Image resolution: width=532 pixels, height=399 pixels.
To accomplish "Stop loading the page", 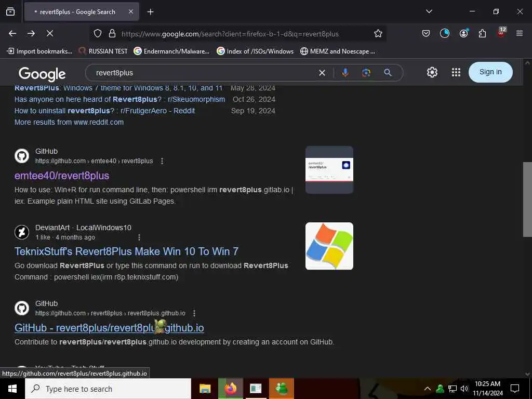I will coord(50,33).
